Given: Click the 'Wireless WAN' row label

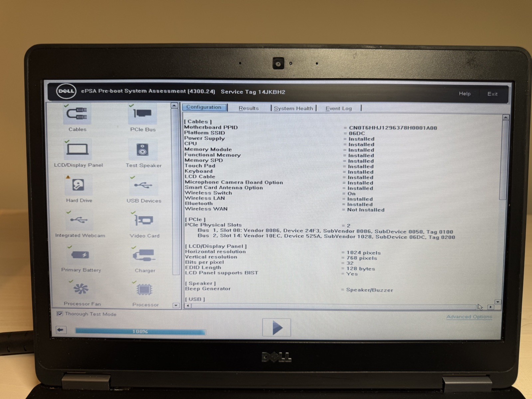Looking at the screenshot, I should [x=206, y=209].
